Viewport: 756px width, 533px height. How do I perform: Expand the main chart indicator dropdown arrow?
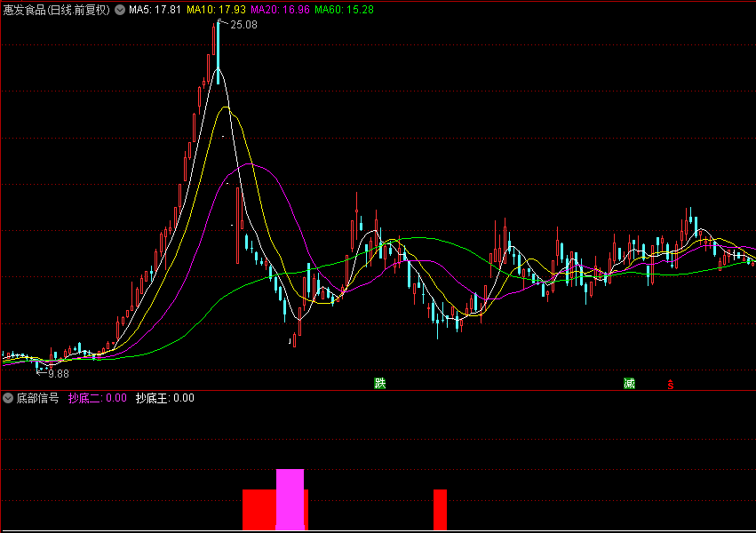120,10
